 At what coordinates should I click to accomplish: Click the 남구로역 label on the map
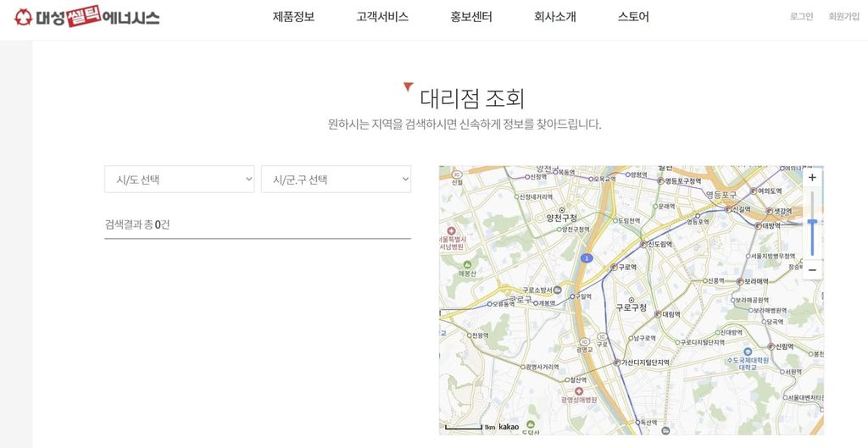(645, 338)
